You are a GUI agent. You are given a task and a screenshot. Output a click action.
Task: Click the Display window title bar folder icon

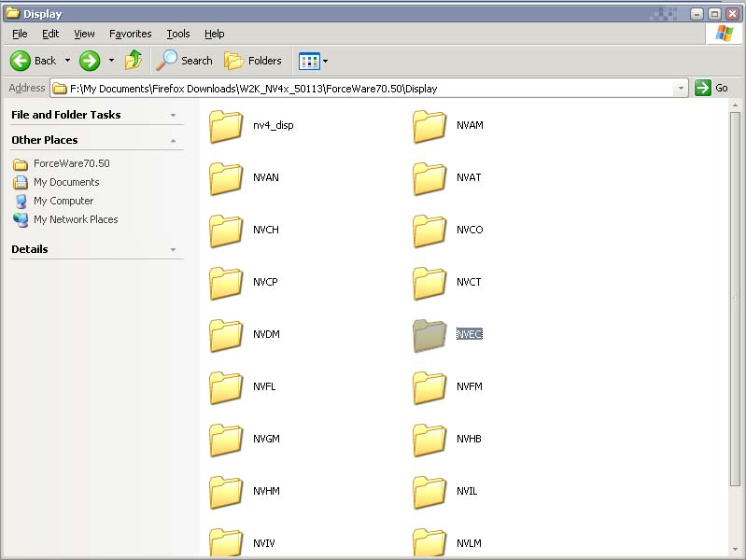coord(13,13)
